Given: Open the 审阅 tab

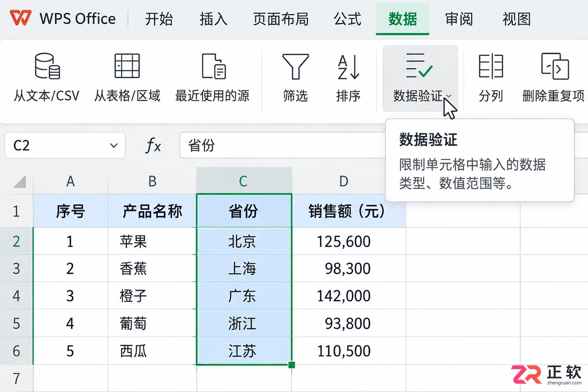Looking at the screenshot, I should (x=459, y=19).
